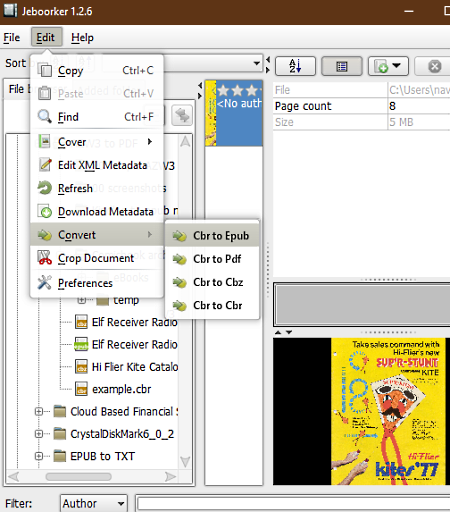Open the Sort column combo box arrow
Image resolution: width=450 pixels, height=512 pixels.
coord(256,63)
